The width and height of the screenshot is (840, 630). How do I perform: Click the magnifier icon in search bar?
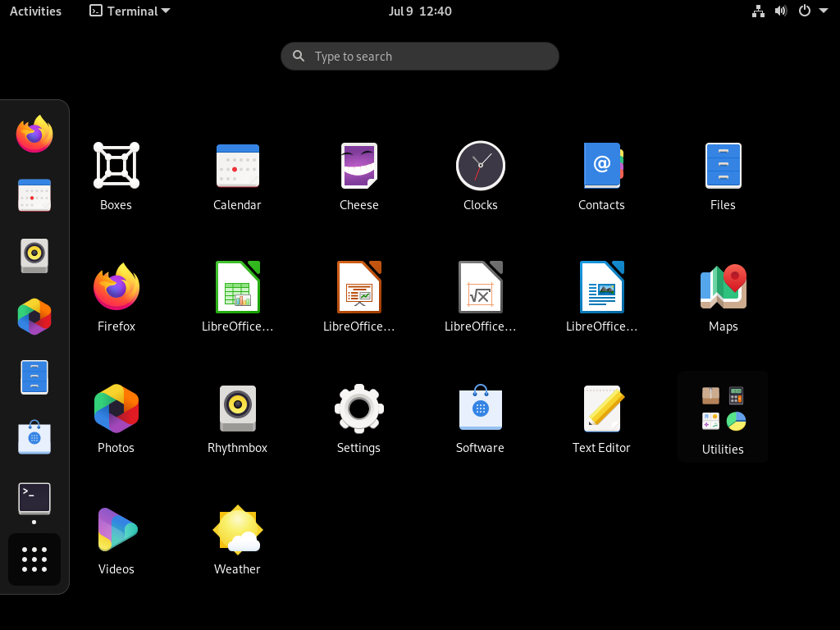[x=299, y=56]
